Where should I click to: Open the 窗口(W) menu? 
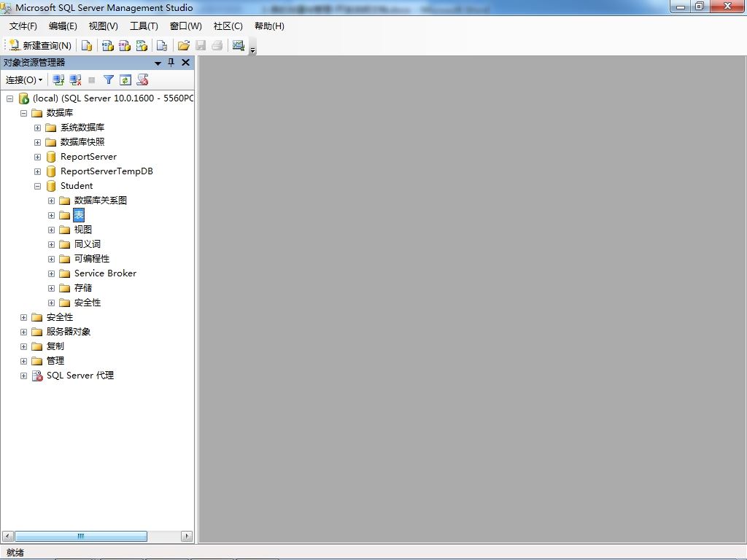pos(186,26)
